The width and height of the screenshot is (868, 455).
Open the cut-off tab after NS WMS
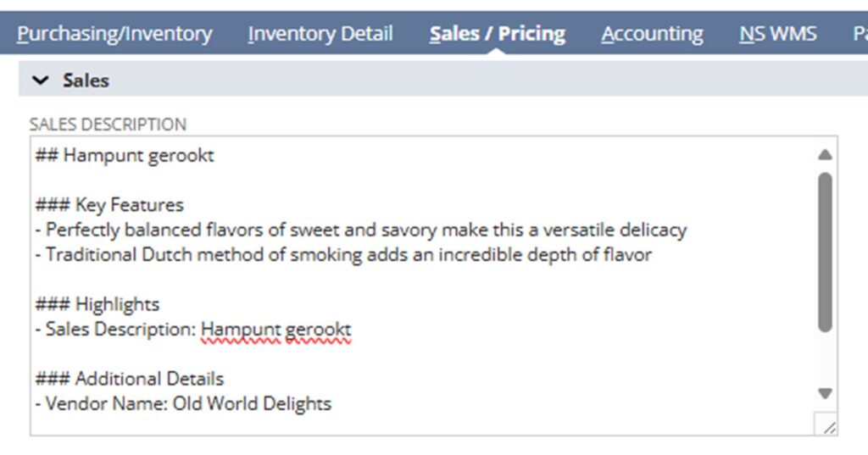pos(860,34)
